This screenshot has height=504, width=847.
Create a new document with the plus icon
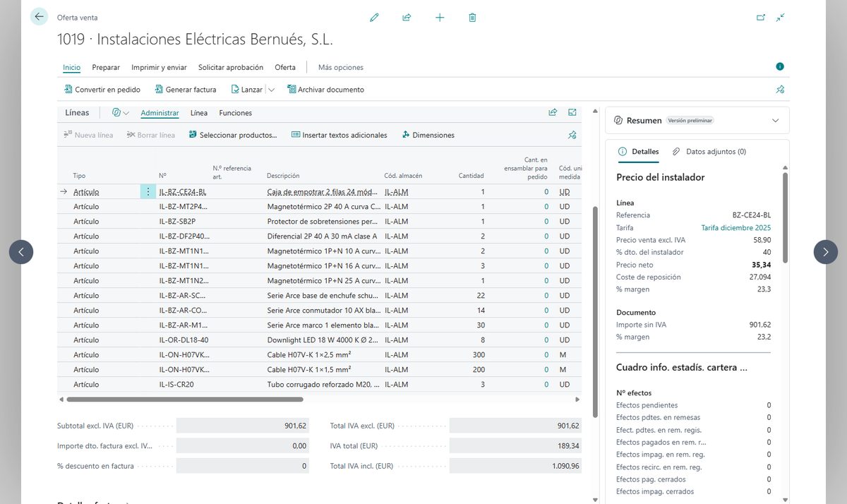pos(440,18)
